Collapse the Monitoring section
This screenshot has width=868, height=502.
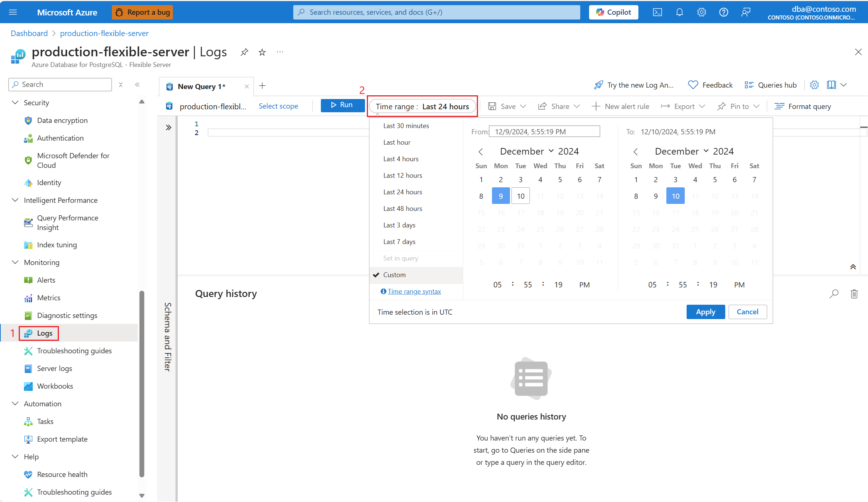[x=15, y=262]
